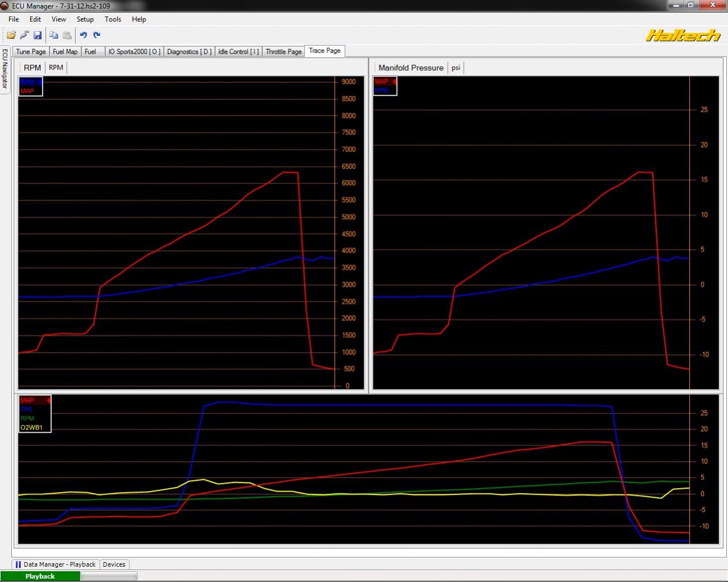728x582 pixels.
Task: Click the pause icon beside Data Manager
Action: coord(18,564)
